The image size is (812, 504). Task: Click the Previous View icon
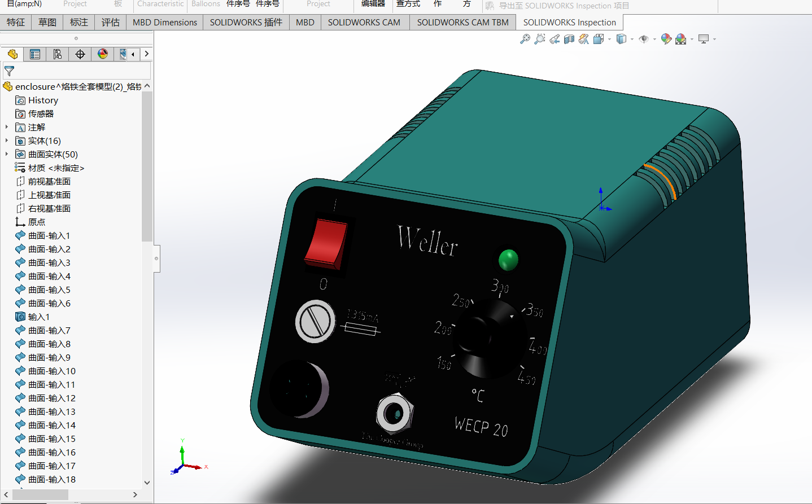pos(555,39)
